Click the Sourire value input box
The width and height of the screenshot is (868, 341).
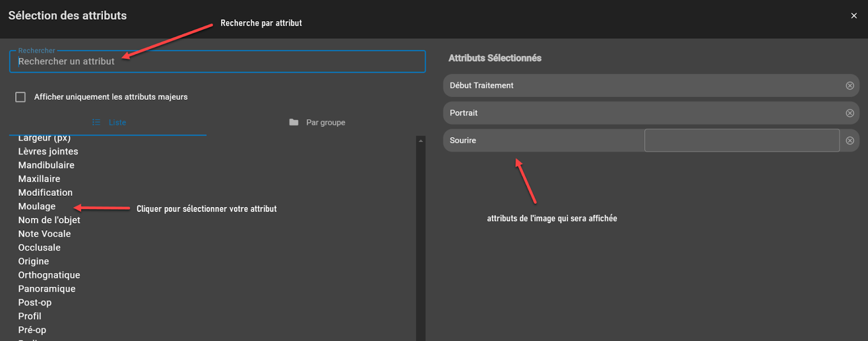742,140
